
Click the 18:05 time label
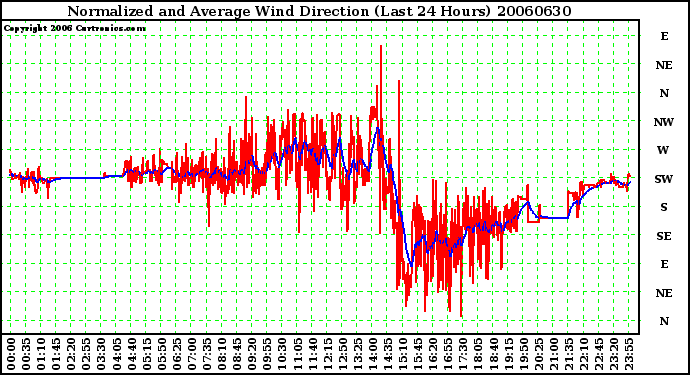[x=477, y=354]
